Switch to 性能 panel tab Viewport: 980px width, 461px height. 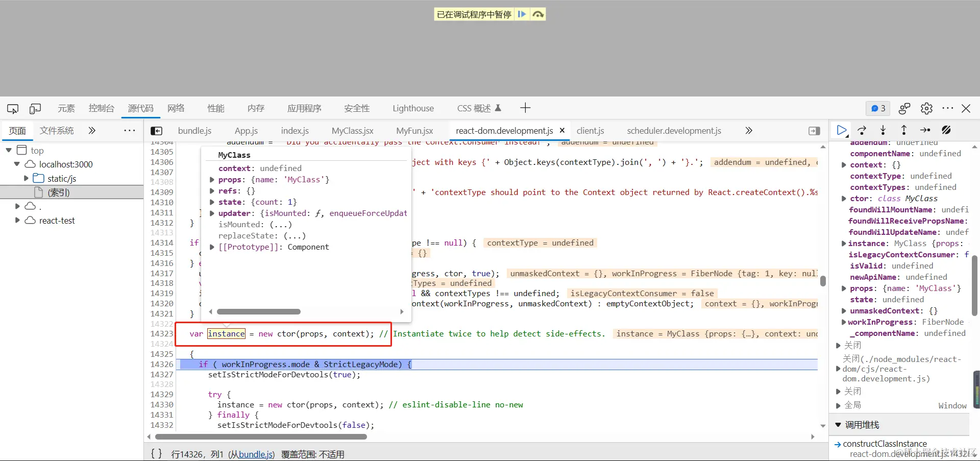click(216, 108)
